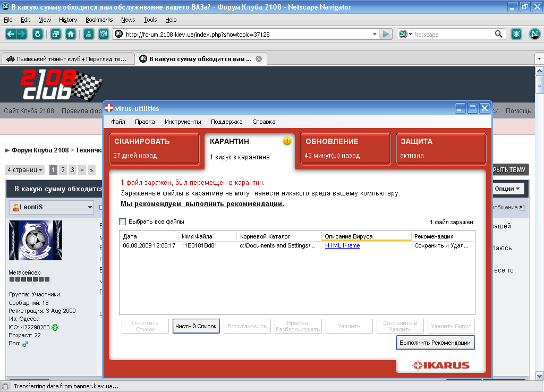Click the male gender icon next to Пол
Screen dimensions: 544x392
click(25, 344)
